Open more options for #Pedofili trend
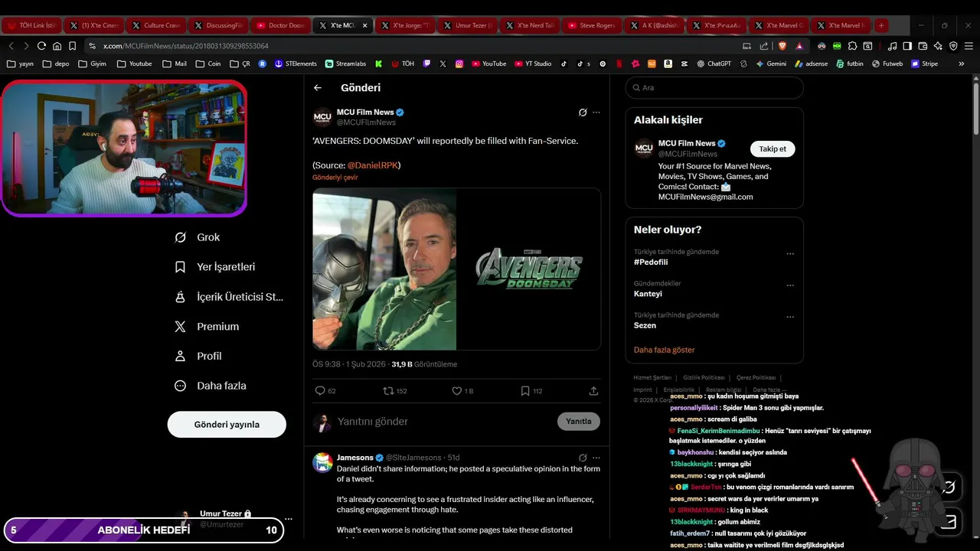This screenshot has width=980, height=551. pyautogui.click(x=790, y=253)
